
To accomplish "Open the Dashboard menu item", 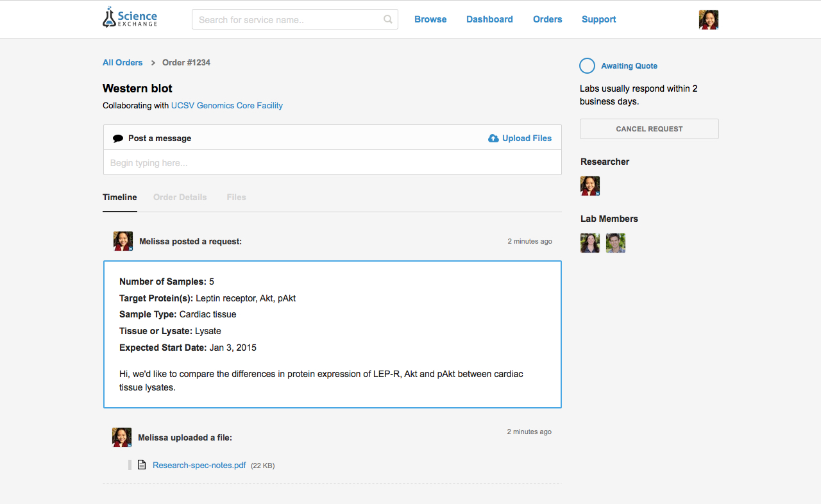I will point(489,19).
